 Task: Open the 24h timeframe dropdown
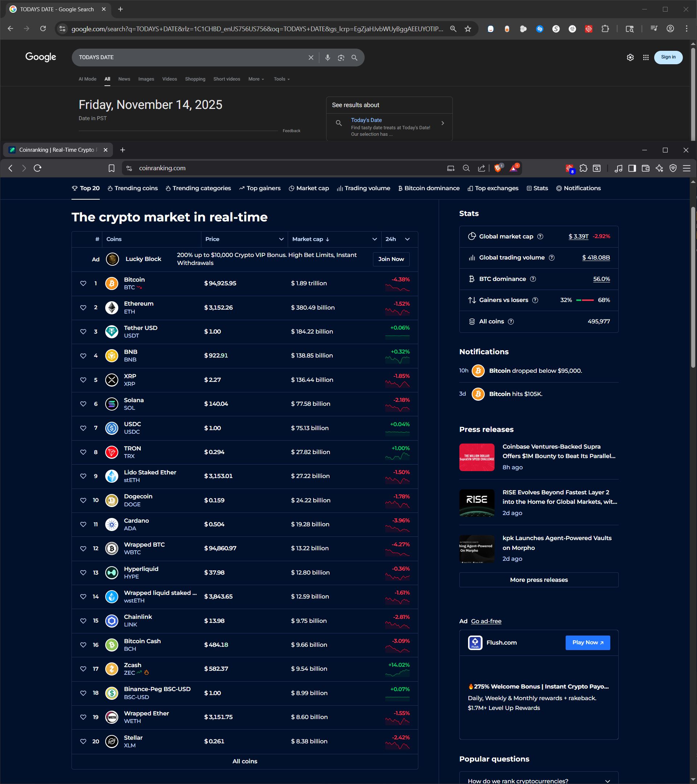407,239
